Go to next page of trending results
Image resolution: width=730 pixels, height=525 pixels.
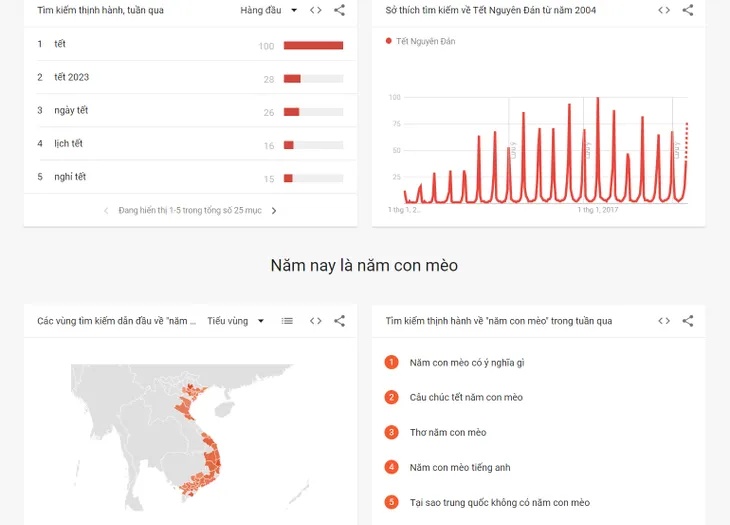click(x=274, y=211)
